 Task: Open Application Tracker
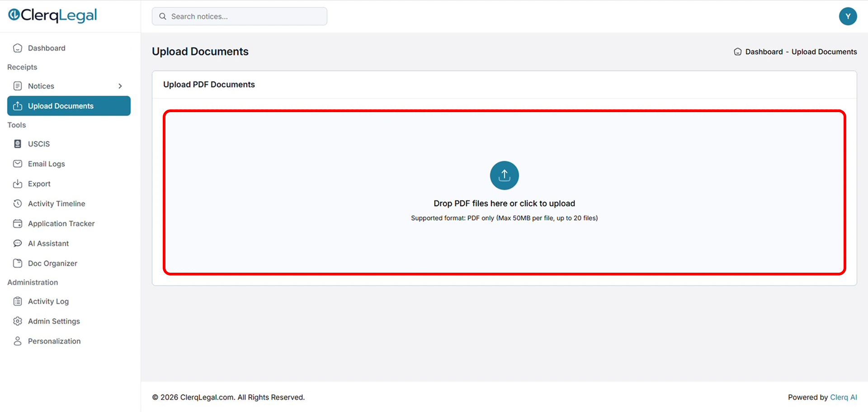(x=69, y=223)
